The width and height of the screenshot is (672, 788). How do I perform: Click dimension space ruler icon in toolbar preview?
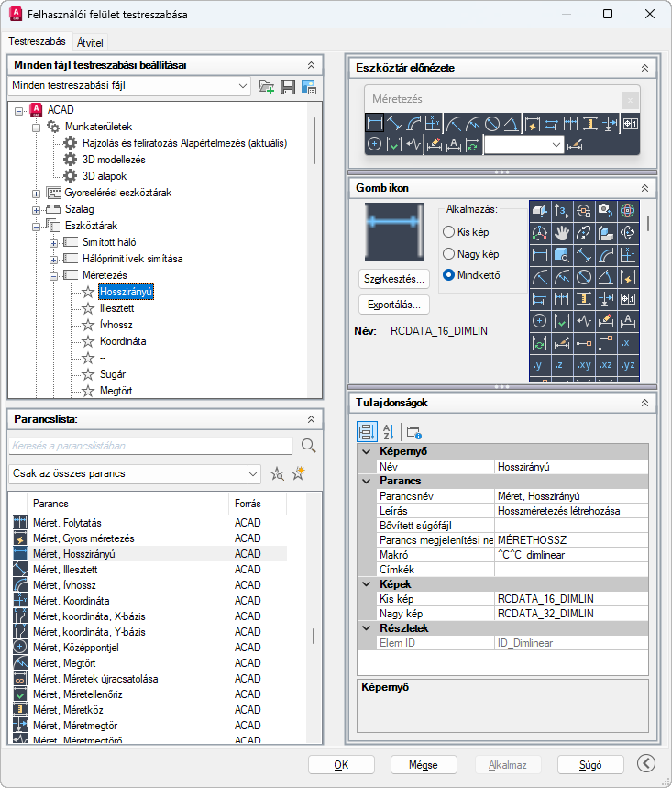click(x=590, y=123)
